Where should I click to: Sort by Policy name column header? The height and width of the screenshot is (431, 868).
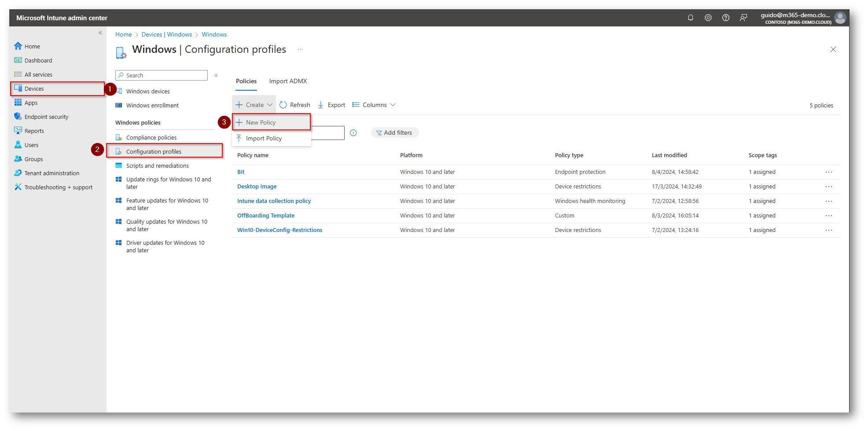click(x=253, y=155)
